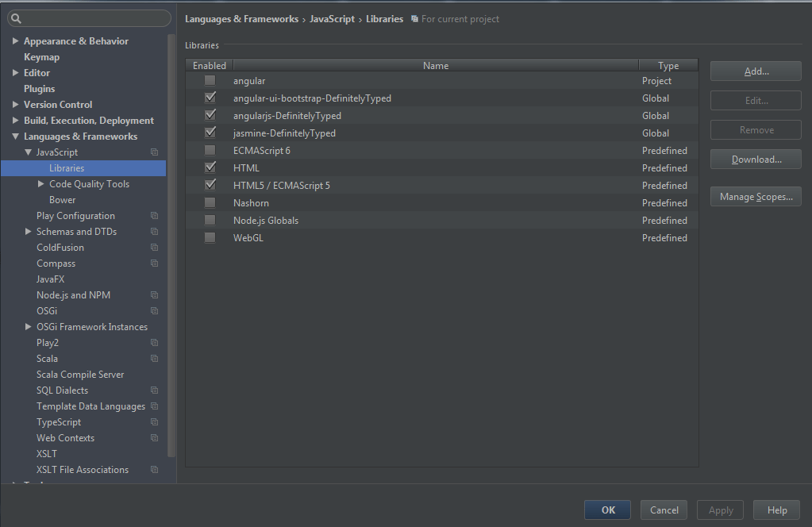
Task: Open the Keymap settings page
Action: pyautogui.click(x=41, y=57)
